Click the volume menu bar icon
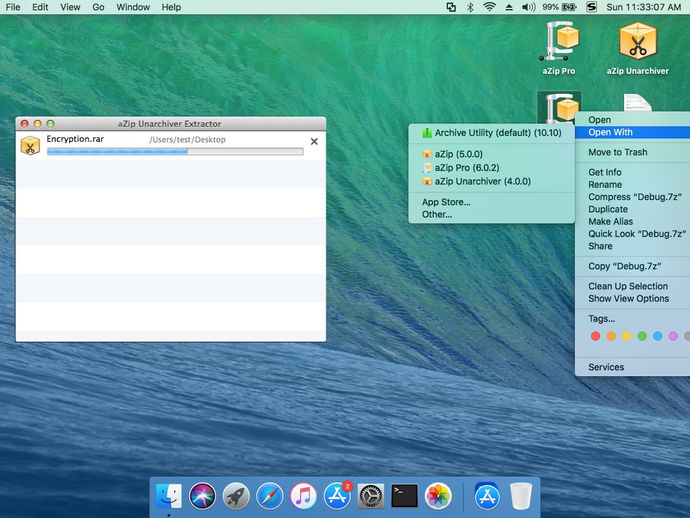Screen dimensions: 690x518 coord(529,7)
